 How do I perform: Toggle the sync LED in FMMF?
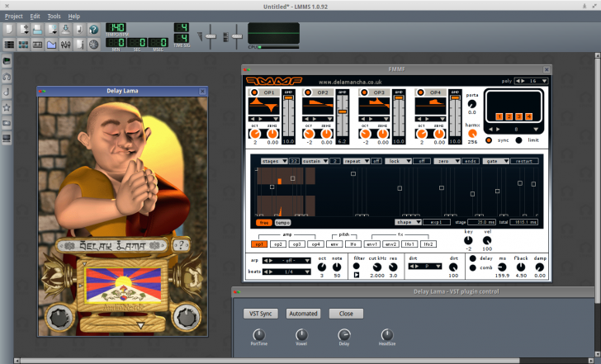pos(489,140)
